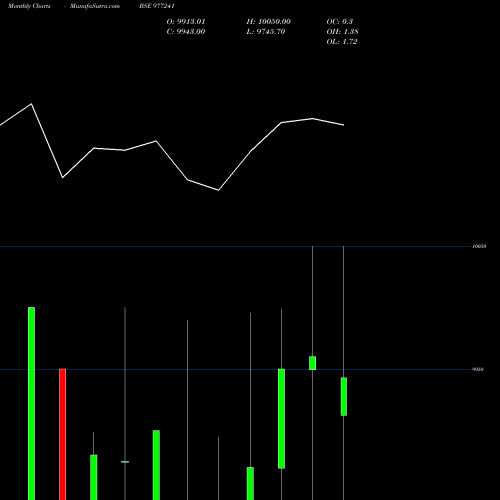Select the high value 'H: 10050.00'
Screen dimensions: 500x500
[269, 22]
